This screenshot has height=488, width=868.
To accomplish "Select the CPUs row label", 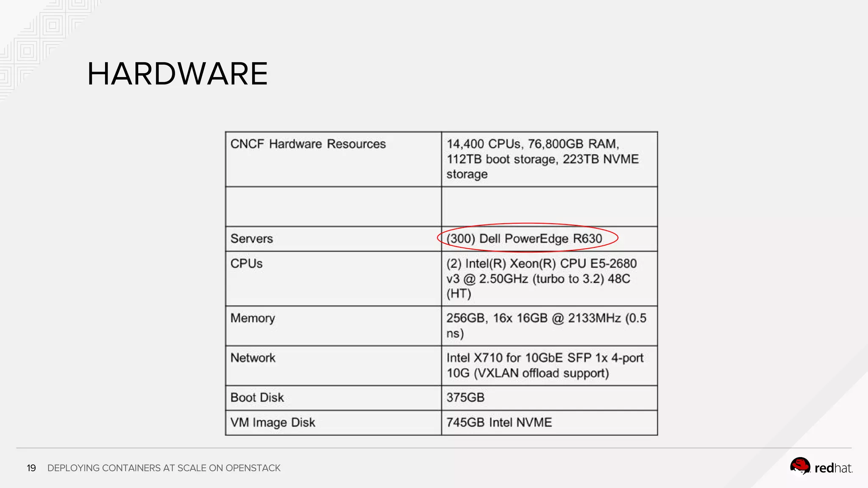I will 246,263.
